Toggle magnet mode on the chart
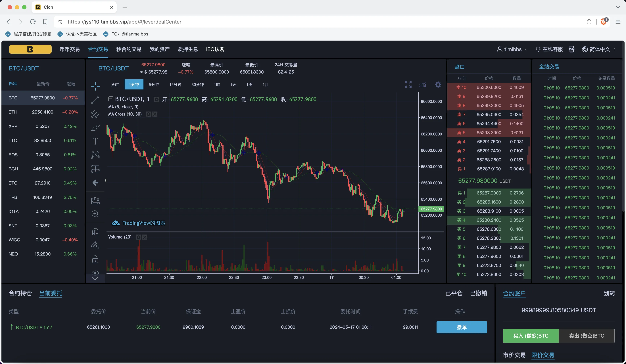 [95, 231]
